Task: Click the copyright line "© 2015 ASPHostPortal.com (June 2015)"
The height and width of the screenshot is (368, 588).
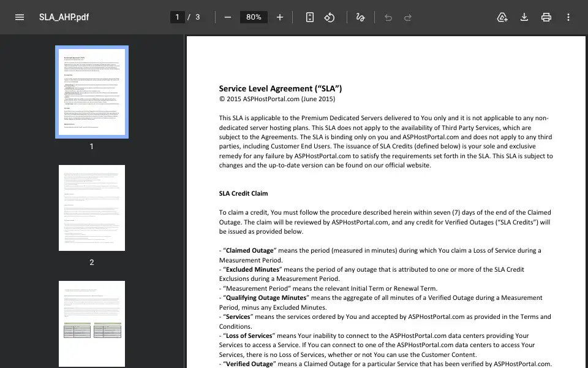Action: (277, 99)
